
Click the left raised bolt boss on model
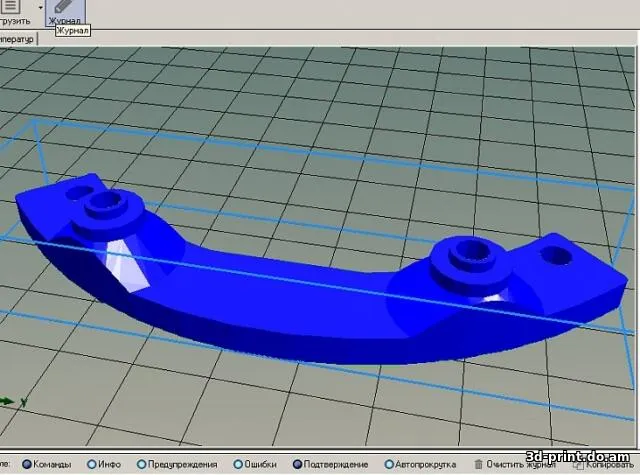107,206
